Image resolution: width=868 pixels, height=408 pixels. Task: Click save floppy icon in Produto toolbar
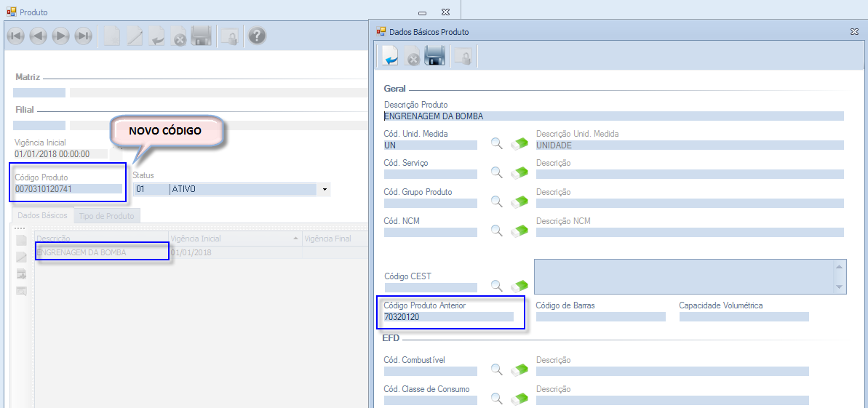tap(201, 36)
